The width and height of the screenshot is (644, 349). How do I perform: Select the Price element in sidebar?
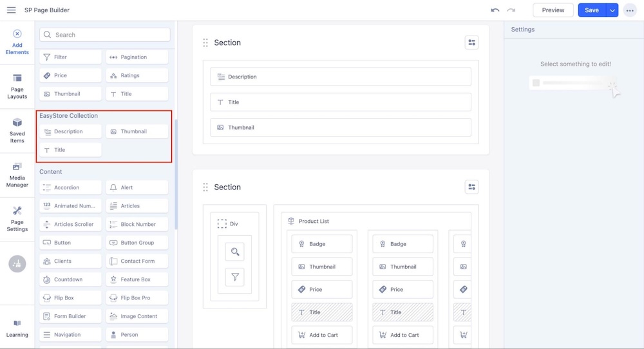(x=70, y=75)
